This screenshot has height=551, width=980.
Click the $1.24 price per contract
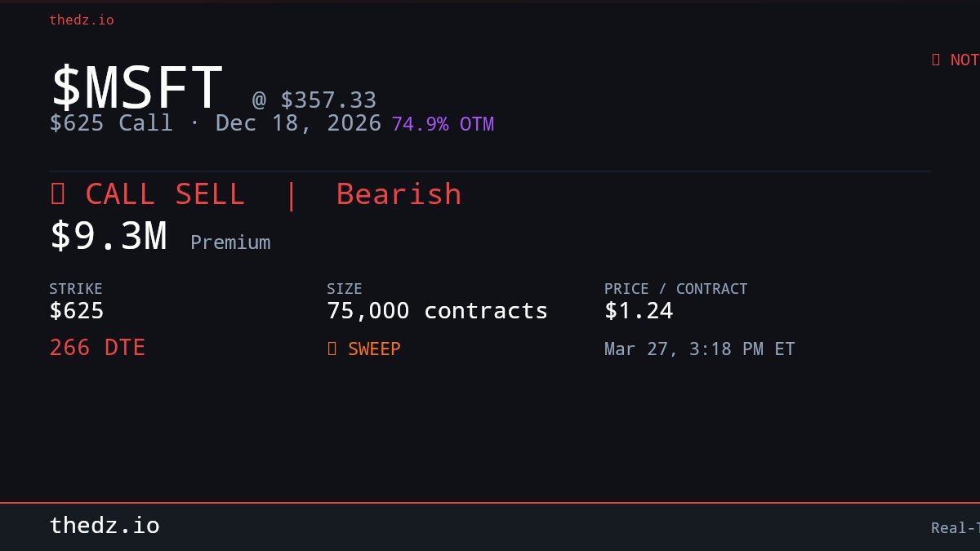[x=639, y=311]
